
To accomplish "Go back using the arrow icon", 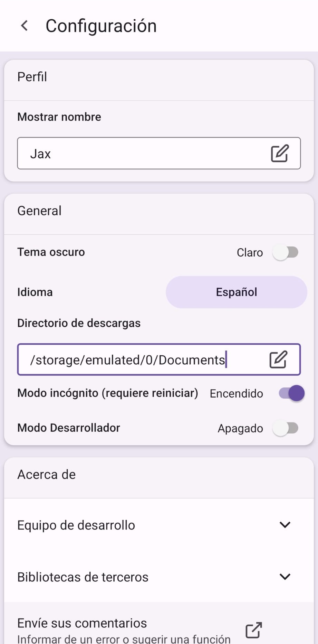I will pos(25,26).
